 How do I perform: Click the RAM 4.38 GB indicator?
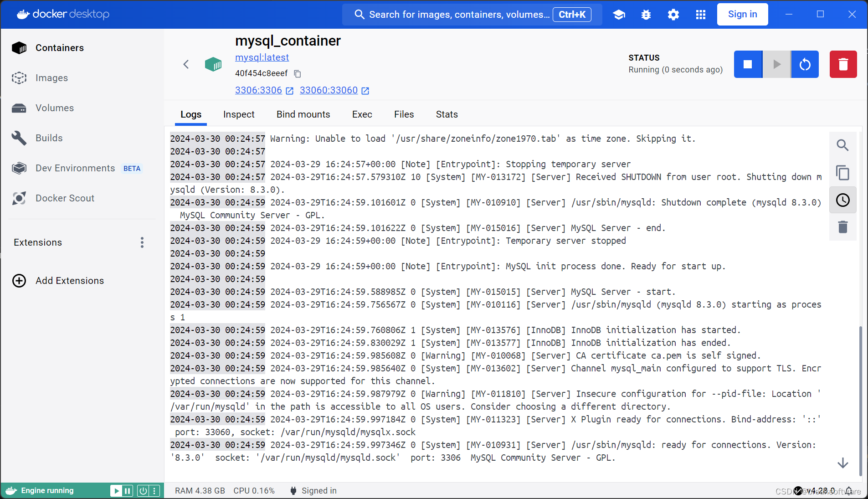[x=200, y=491]
